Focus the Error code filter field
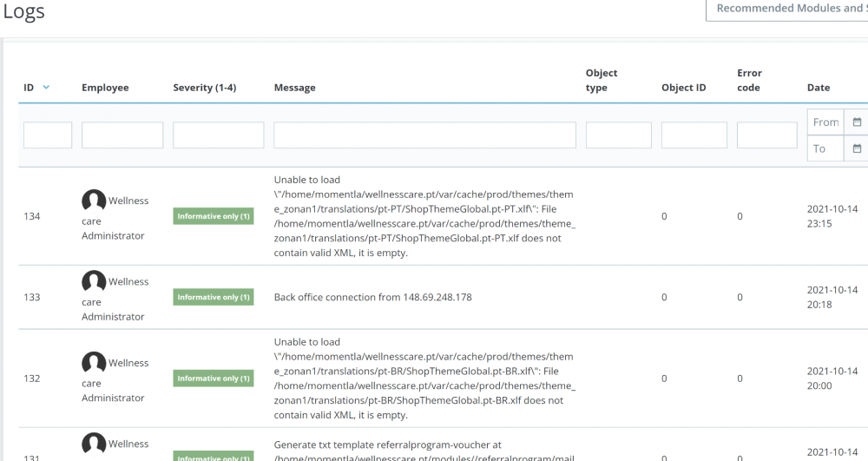Image resolution: width=868 pixels, height=461 pixels. tap(766, 135)
